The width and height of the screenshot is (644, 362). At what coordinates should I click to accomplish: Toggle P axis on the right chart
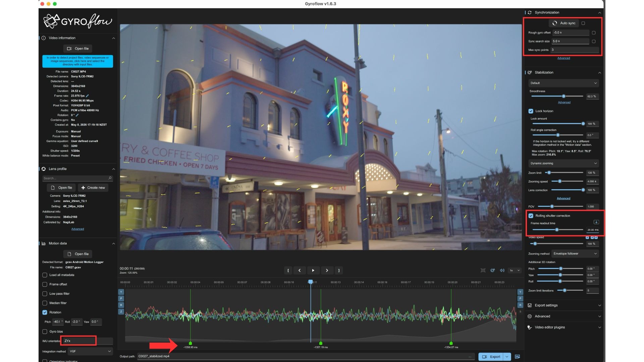tap(520, 298)
